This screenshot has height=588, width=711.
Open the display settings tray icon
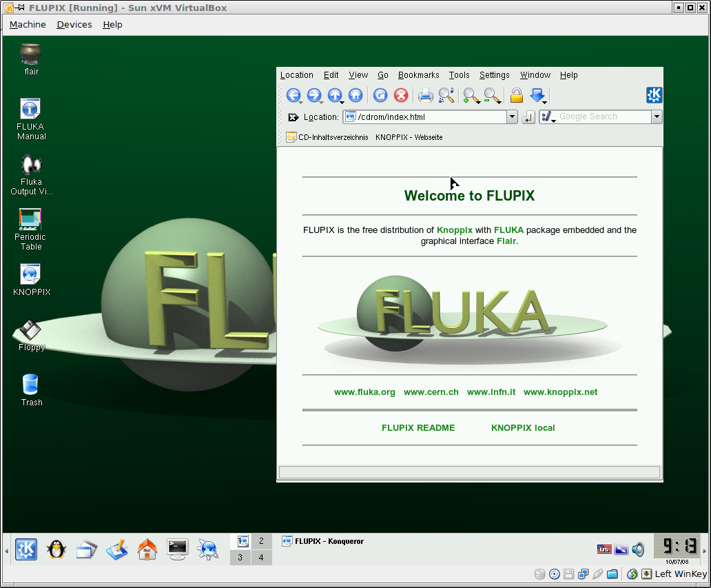click(x=621, y=549)
